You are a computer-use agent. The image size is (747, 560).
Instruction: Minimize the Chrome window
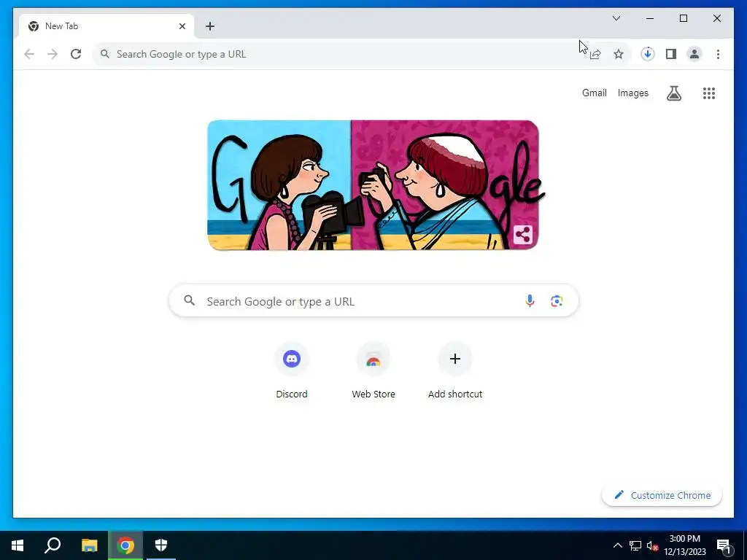click(650, 18)
